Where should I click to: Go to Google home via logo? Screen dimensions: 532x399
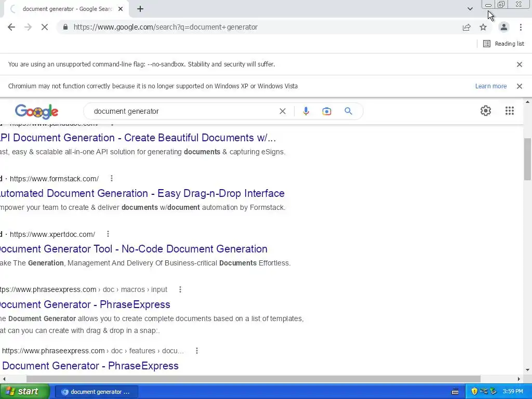(x=37, y=111)
